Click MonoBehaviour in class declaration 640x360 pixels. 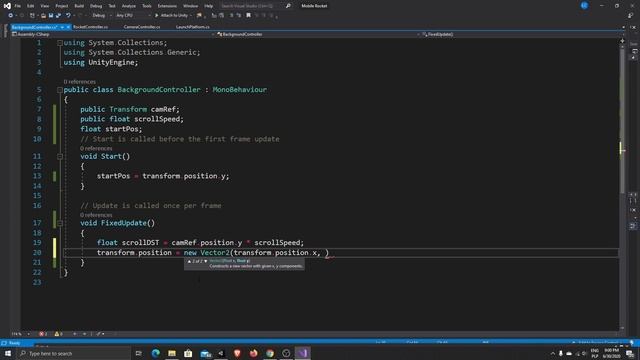[240, 89]
